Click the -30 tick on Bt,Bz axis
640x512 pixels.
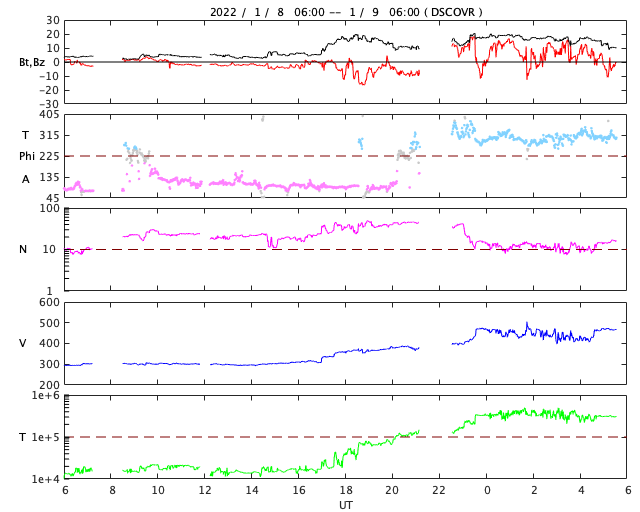(x=49, y=104)
